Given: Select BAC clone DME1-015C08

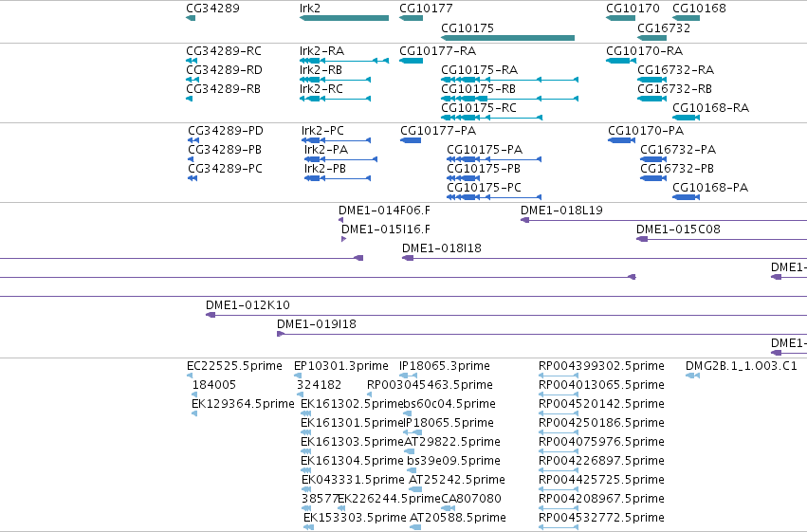Looking at the screenshot, I should 678,229.
